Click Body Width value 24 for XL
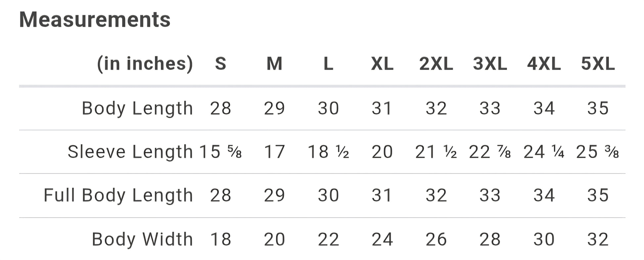Image resolution: width=644 pixels, height=260 pixels. coord(382,240)
